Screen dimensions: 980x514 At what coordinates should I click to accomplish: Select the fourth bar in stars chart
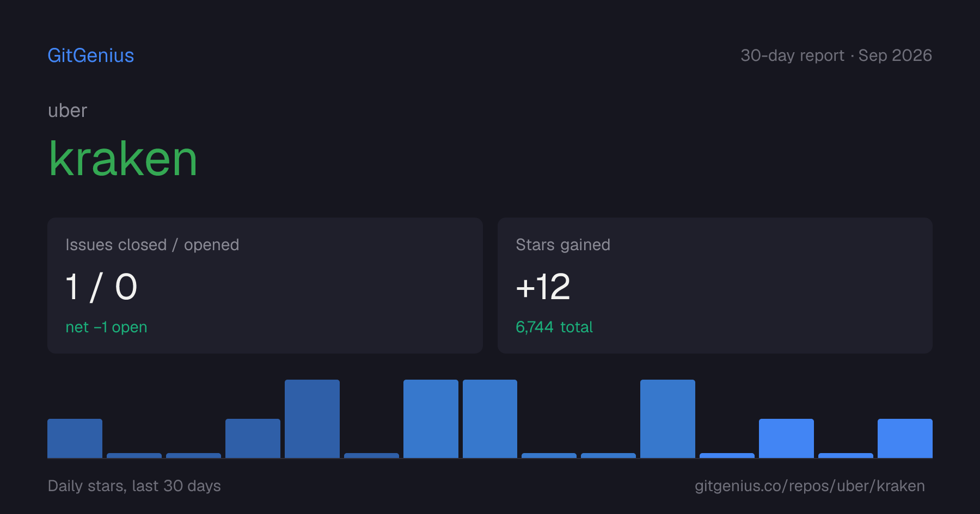pos(253,438)
